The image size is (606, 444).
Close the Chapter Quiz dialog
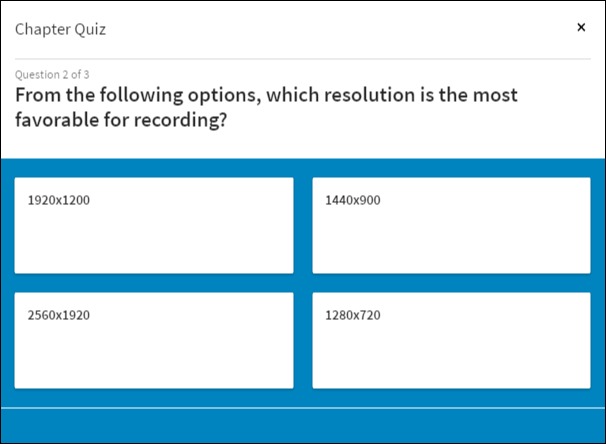pyautogui.click(x=581, y=27)
